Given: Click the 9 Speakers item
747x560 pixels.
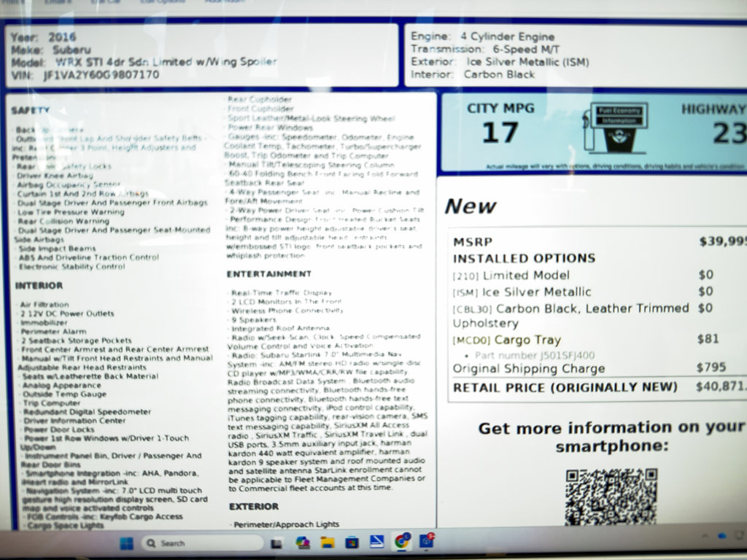Looking at the screenshot, I should pyautogui.click(x=253, y=319).
